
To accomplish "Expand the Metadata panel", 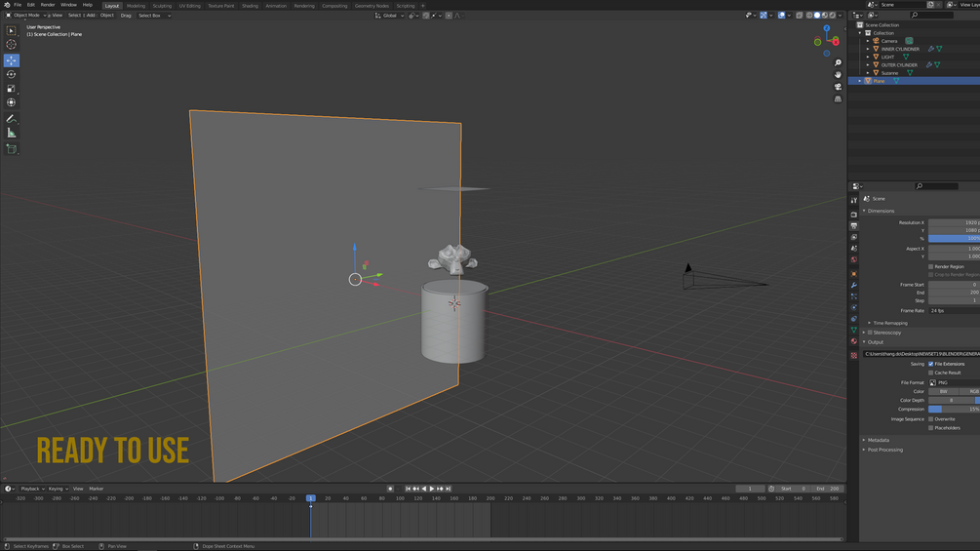I will [x=879, y=440].
